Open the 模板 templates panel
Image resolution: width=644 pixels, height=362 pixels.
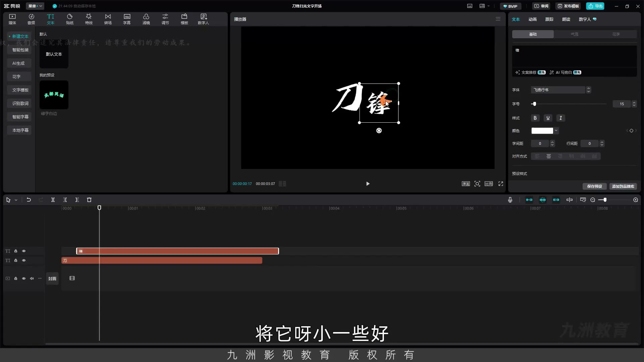(x=184, y=19)
